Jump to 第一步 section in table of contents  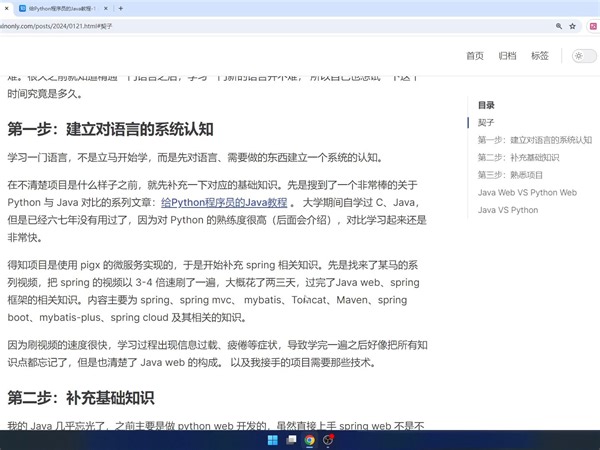[535, 140]
